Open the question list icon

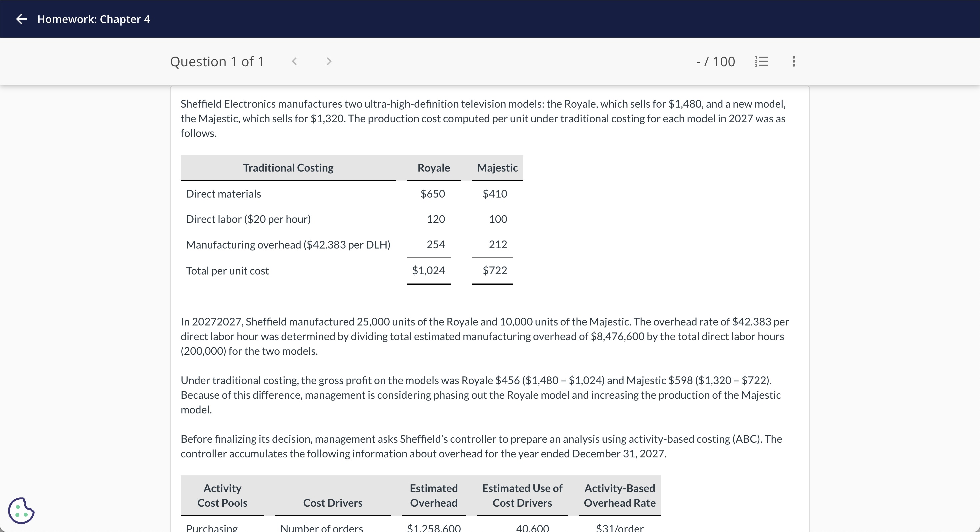(x=762, y=61)
